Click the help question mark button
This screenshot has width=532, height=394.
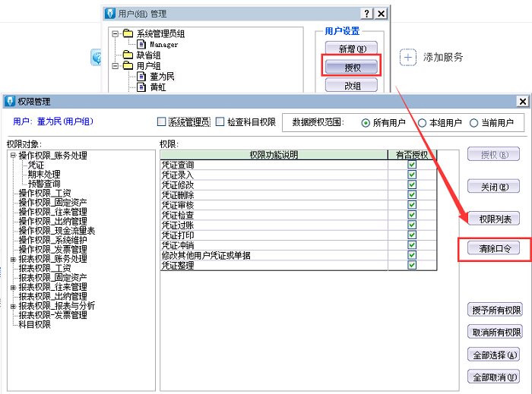[x=367, y=14]
